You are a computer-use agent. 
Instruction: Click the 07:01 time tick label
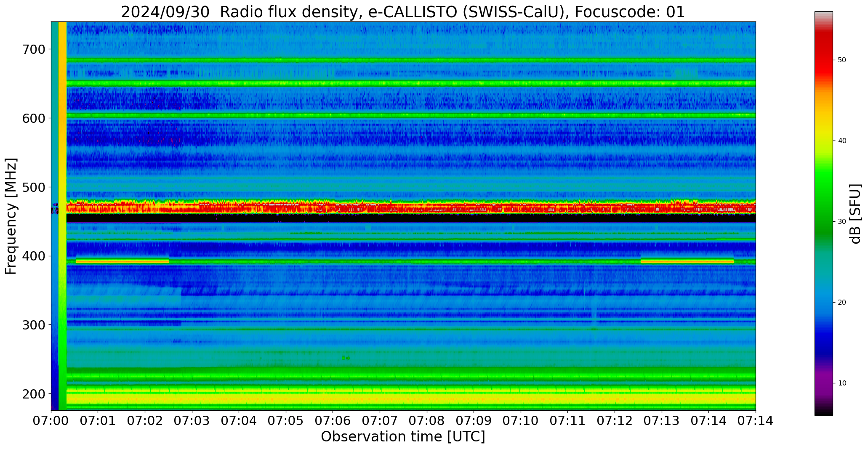(x=98, y=421)
